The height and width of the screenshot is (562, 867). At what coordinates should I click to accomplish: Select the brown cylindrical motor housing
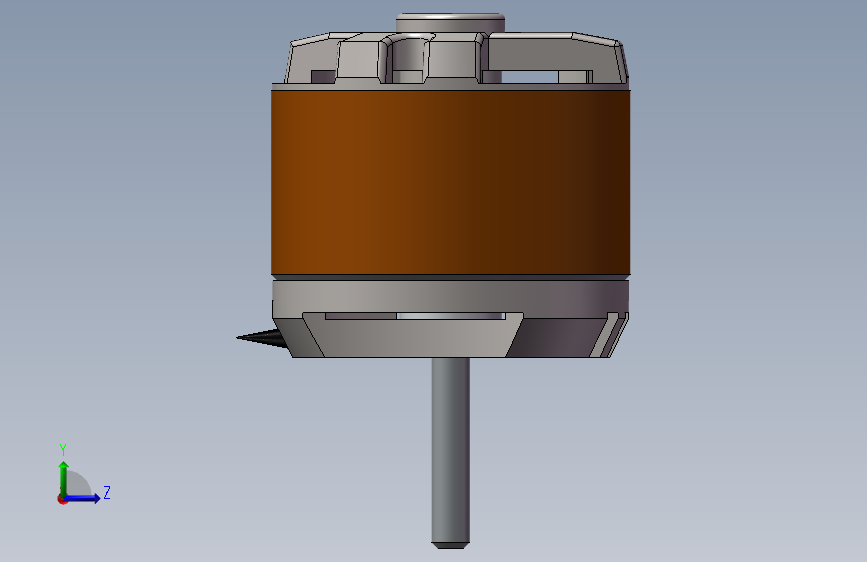pyautogui.click(x=450, y=182)
